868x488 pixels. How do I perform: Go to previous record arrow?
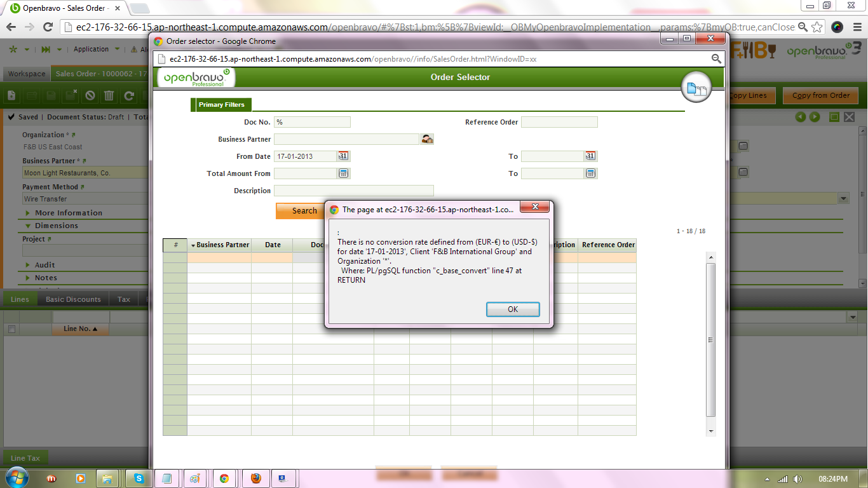801,117
